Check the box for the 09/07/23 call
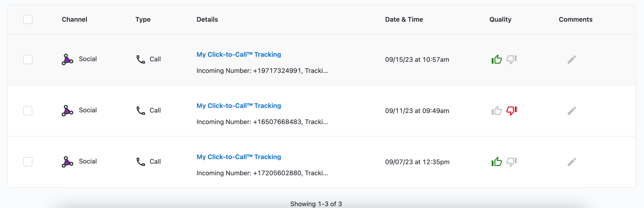The width and height of the screenshot is (644, 208). pos(28,162)
